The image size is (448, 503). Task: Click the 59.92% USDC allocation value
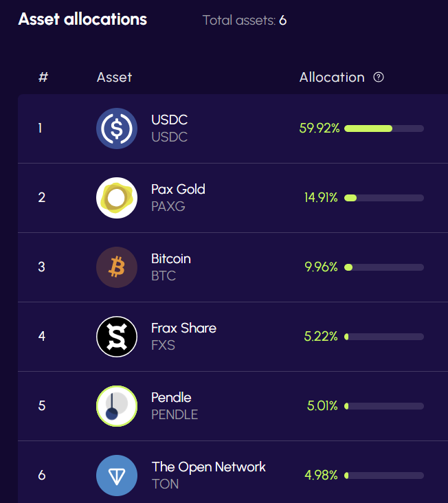tap(320, 128)
